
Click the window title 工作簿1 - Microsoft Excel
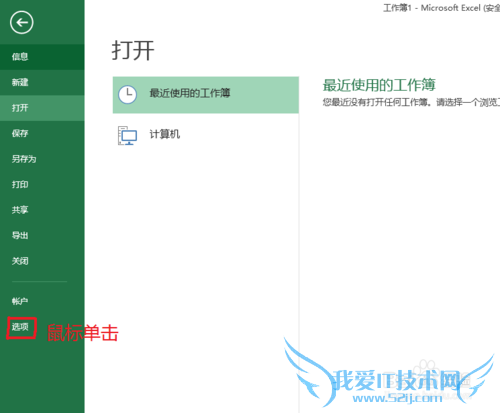441,8
